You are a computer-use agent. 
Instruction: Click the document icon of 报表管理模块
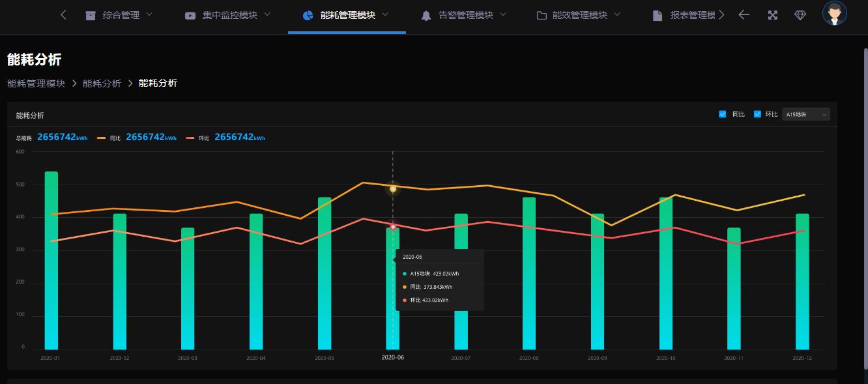click(x=658, y=15)
